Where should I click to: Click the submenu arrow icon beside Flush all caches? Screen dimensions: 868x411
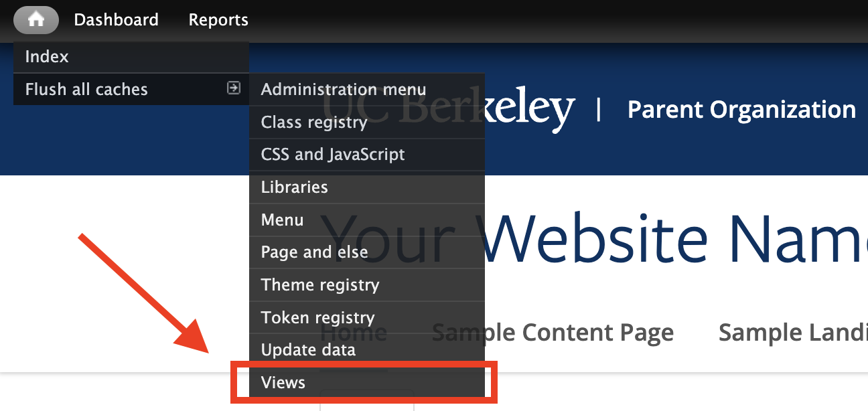233,88
